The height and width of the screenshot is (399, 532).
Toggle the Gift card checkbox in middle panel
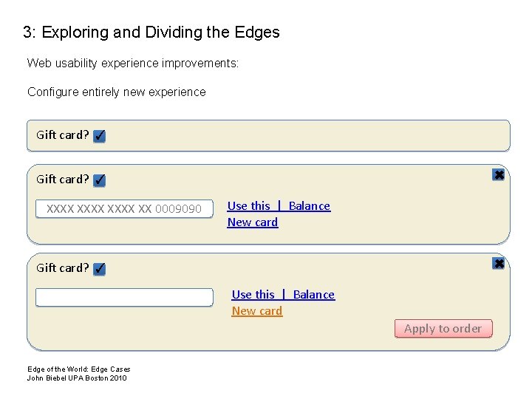tap(100, 180)
